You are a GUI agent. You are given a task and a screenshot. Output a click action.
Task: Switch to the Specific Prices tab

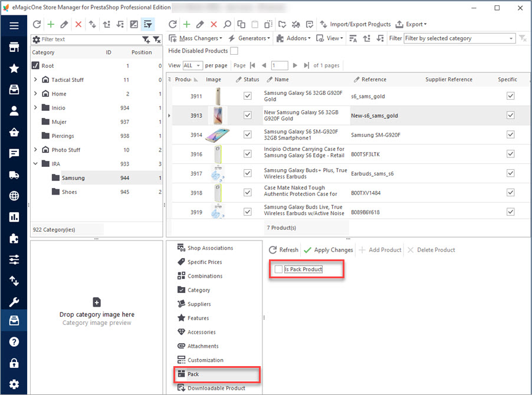199,262
